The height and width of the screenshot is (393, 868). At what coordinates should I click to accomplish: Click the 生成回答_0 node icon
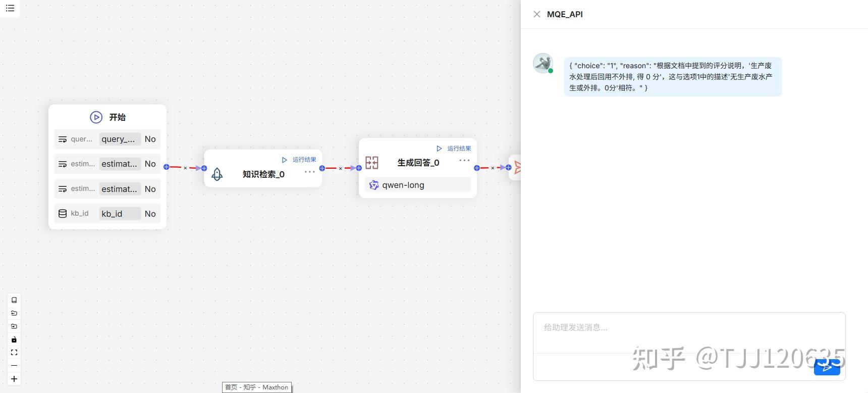pyautogui.click(x=372, y=163)
